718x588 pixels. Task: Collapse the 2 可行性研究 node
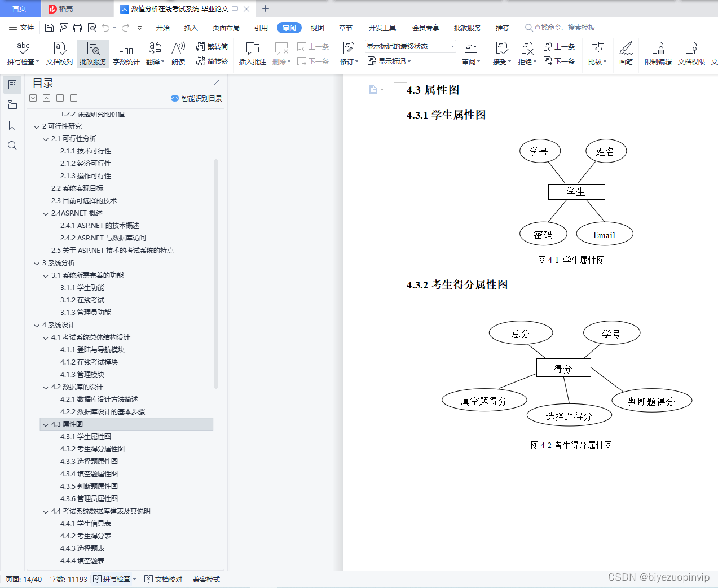[37, 126]
